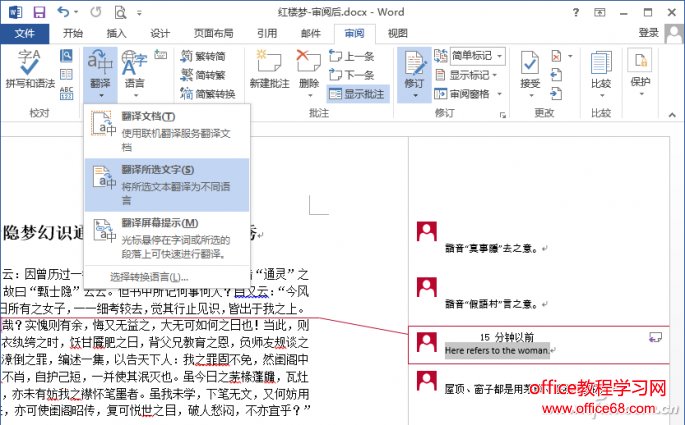Click 简繁转换 button
Screen dimensions: 685x425
click(208, 93)
